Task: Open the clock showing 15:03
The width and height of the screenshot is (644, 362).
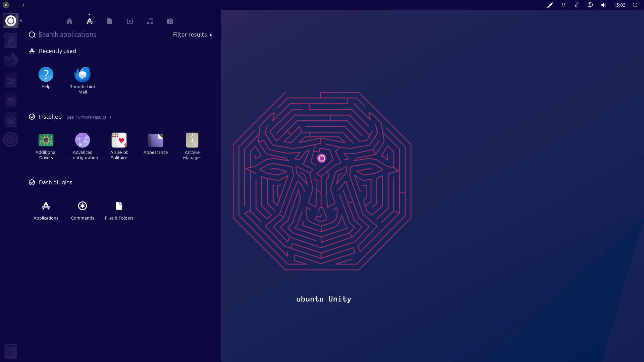Action: coord(620,5)
